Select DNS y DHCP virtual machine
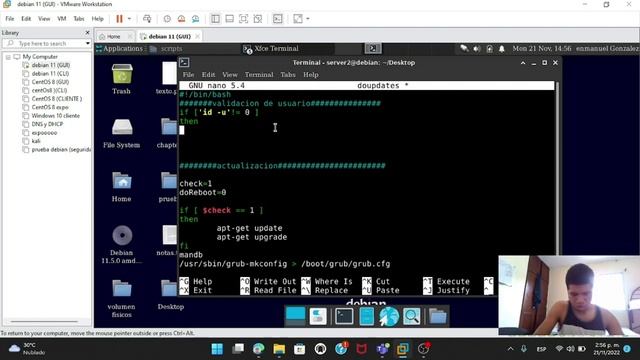The width and height of the screenshot is (640, 360). (x=47, y=124)
